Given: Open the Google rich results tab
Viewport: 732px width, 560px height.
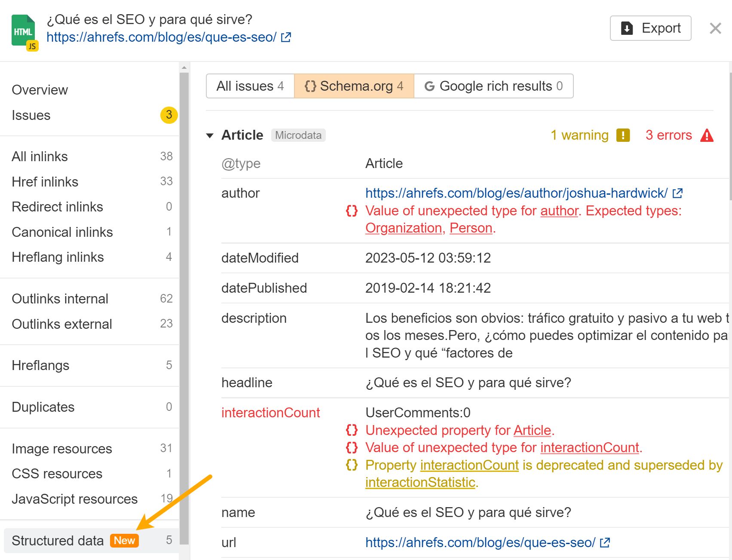Looking at the screenshot, I should [x=494, y=86].
